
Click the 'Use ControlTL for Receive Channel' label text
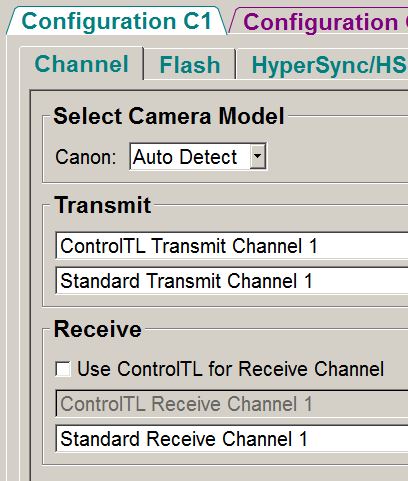click(231, 369)
